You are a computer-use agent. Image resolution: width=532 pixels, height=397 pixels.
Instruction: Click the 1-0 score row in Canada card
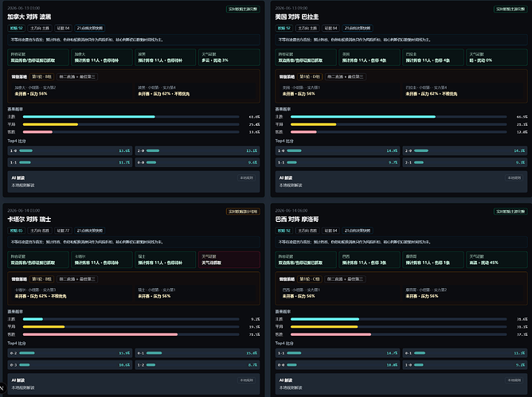(x=69, y=150)
